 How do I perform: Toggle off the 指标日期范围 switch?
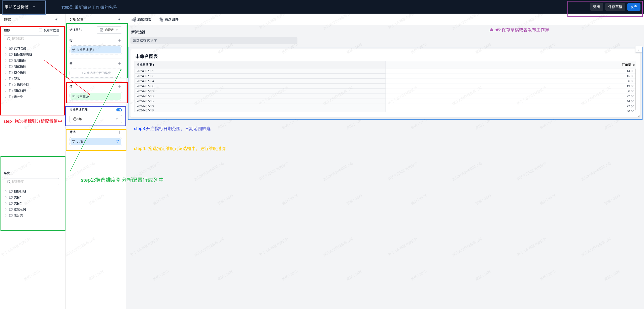tap(119, 110)
